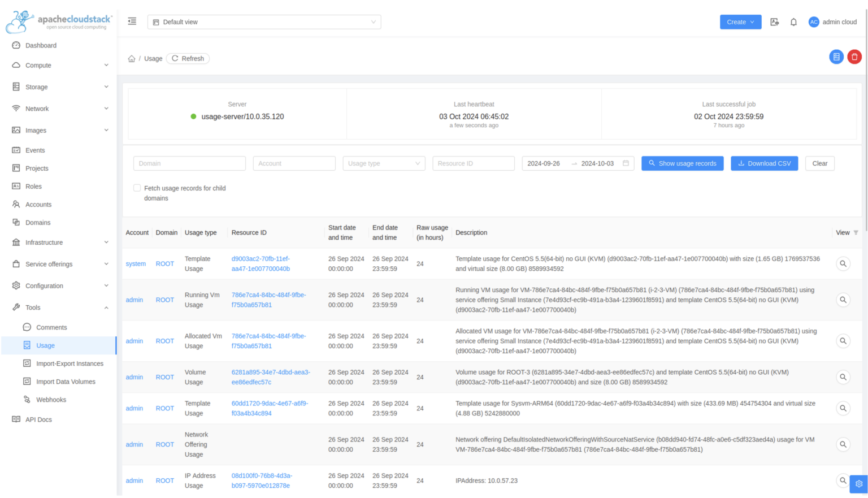Click the Show usage records button
This screenshot has width=868, height=498.
pos(682,163)
